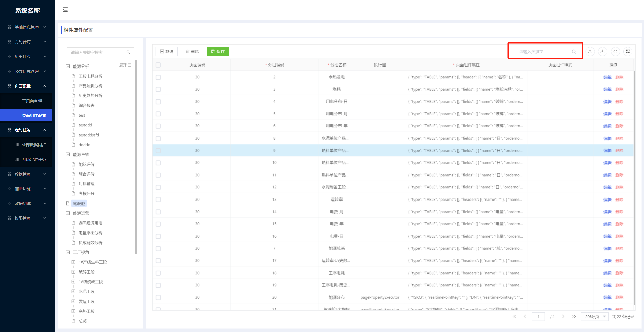
Task: Click the grid icon beside 基础信息管理
Action: 10,27
